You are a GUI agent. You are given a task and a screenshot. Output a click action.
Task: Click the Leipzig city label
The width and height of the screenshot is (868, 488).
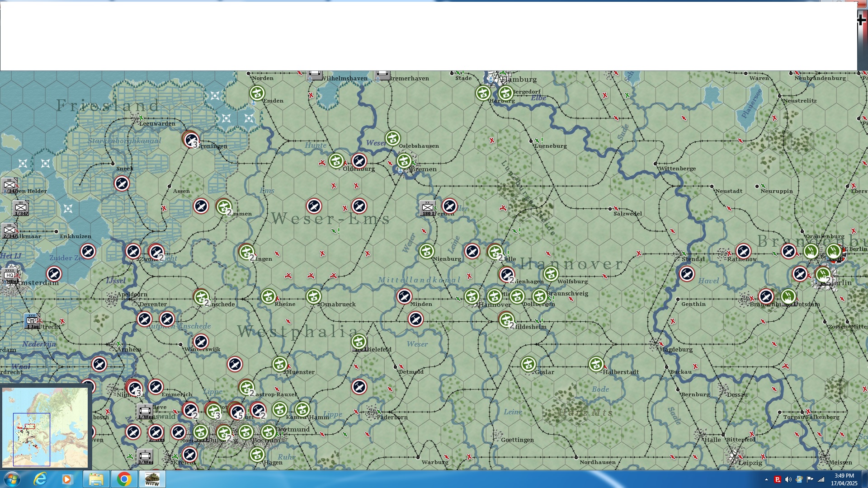750,463
